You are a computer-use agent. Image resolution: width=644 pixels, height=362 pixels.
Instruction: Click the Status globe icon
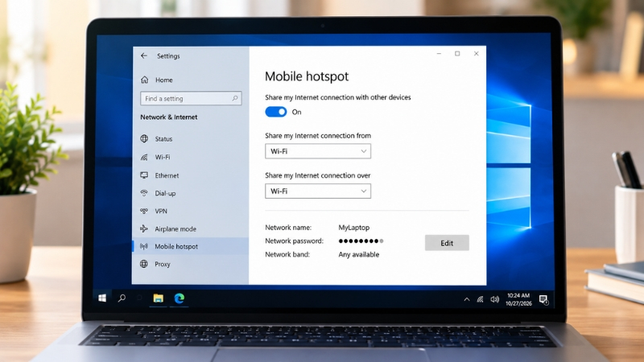pyautogui.click(x=144, y=138)
